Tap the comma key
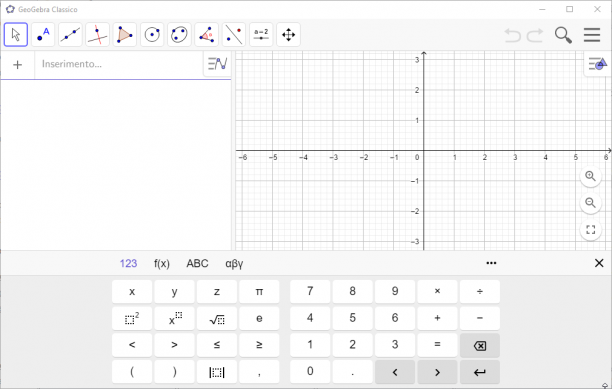 tap(259, 372)
